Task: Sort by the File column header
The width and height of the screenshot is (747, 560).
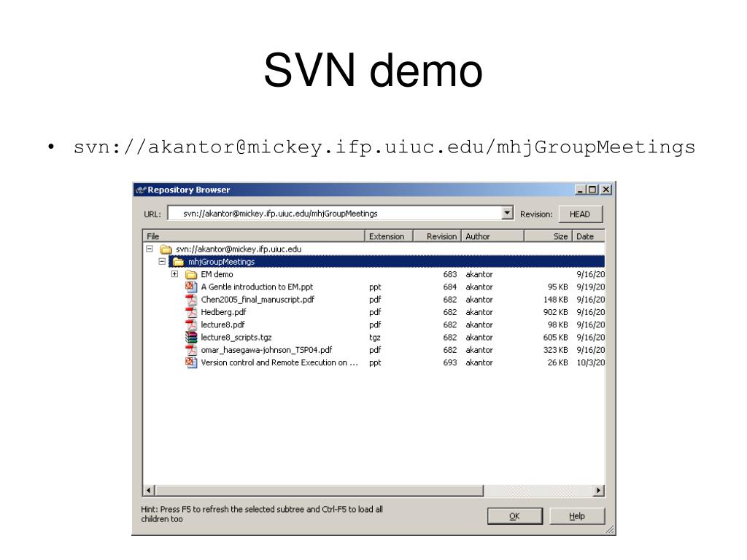Action: coord(254,236)
